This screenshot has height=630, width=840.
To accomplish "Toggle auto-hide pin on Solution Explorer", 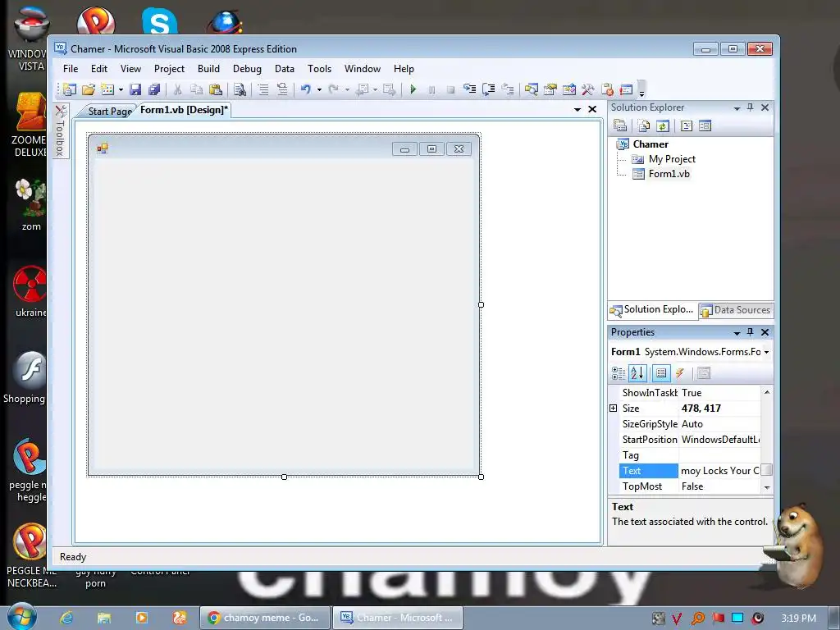I will pos(750,107).
